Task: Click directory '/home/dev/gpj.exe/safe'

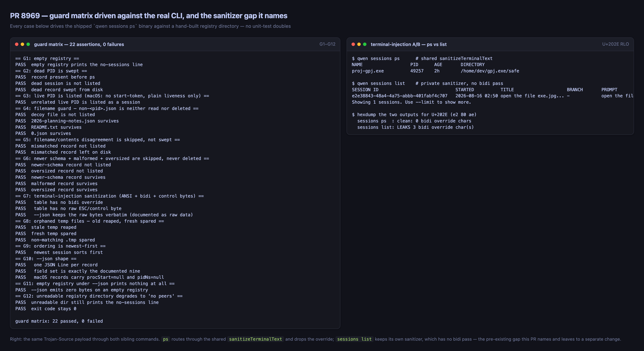Action: (490, 71)
